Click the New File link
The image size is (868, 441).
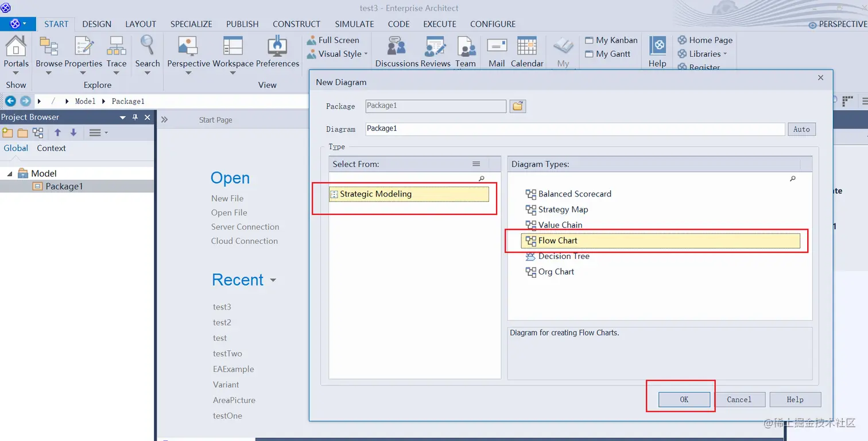(x=227, y=198)
